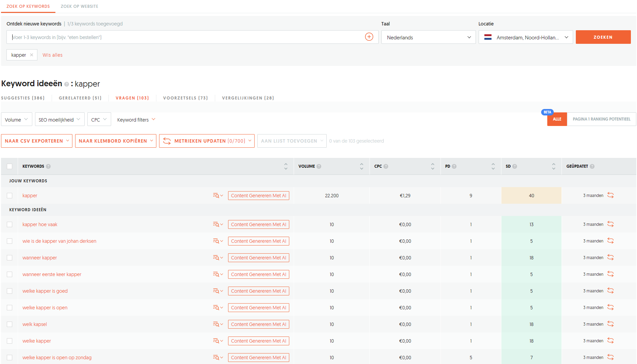Refresh icon for welke kapper is open op zondag
This screenshot has height=364, width=637.
(610, 357)
